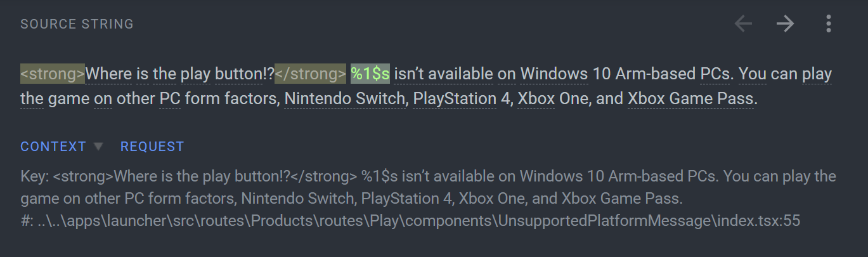868x257 pixels.
Task: Click the underlined phrase isn't available
Action: coord(443,74)
